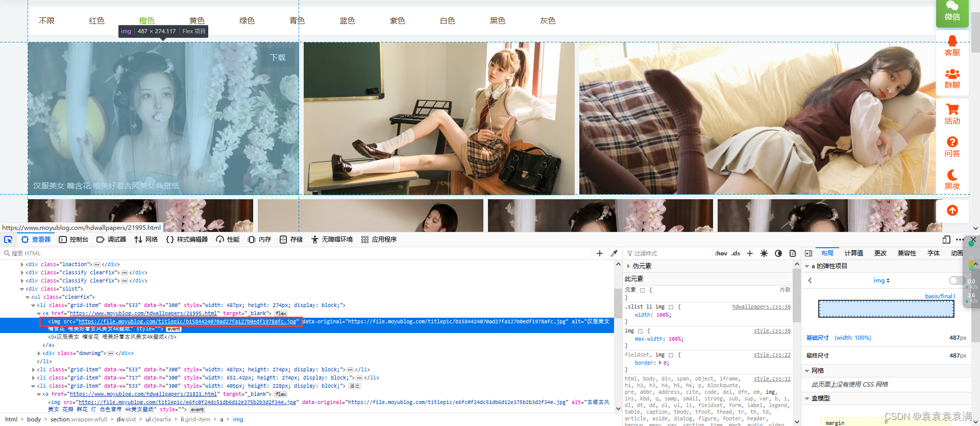Go back with flex item chevron
This screenshot has width=980, height=426.
coord(810,280)
